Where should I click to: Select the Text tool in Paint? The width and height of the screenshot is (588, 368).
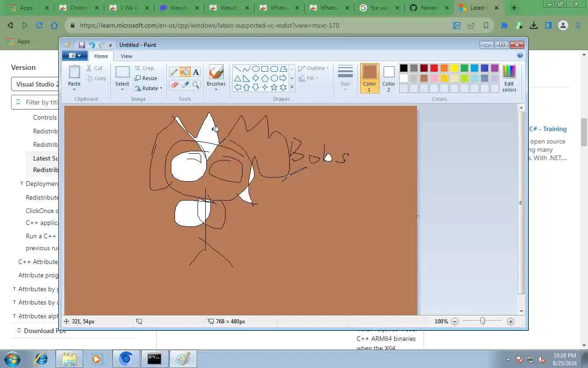[x=196, y=72]
